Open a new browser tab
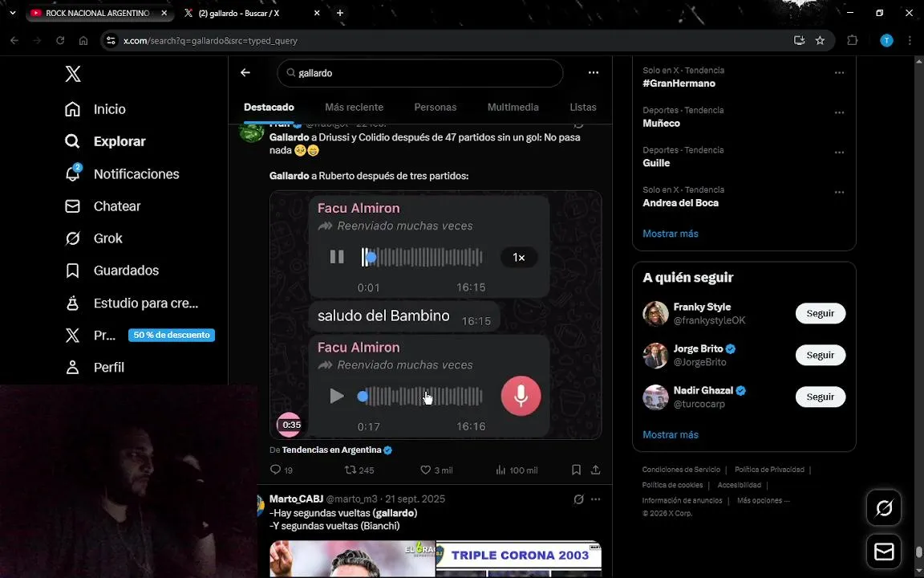This screenshot has width=924, height=578. pos(340,13)
